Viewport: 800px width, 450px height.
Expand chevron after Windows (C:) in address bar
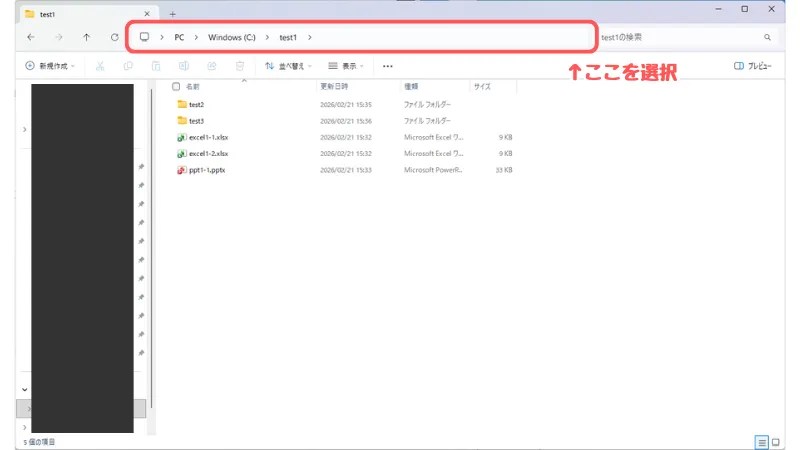[x=267, y=37]
